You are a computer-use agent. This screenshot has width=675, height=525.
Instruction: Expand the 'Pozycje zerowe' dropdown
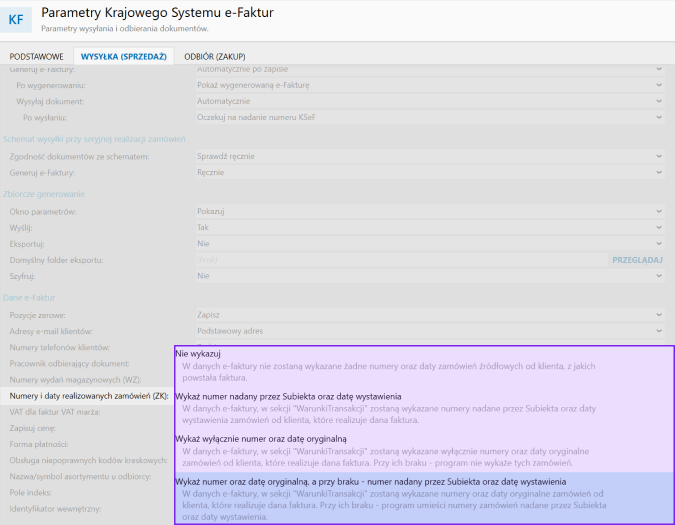click(x=430, y=315)
